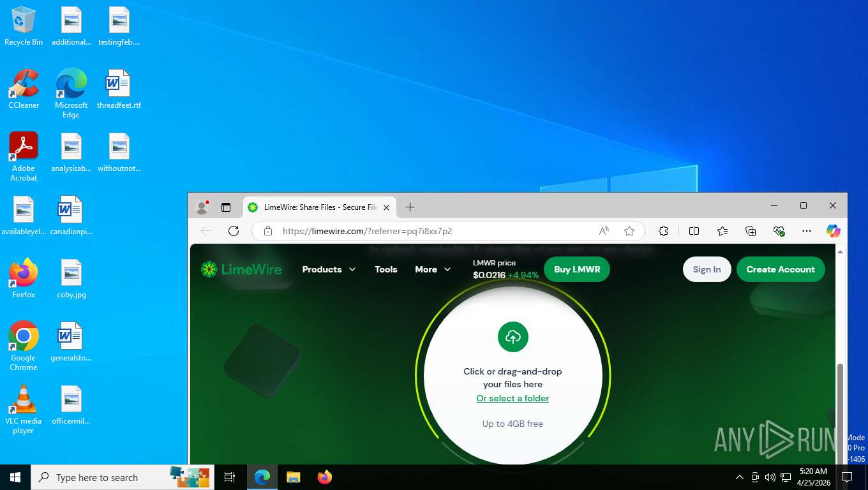Click the Edge icon on the taskbar

point(262,477)
